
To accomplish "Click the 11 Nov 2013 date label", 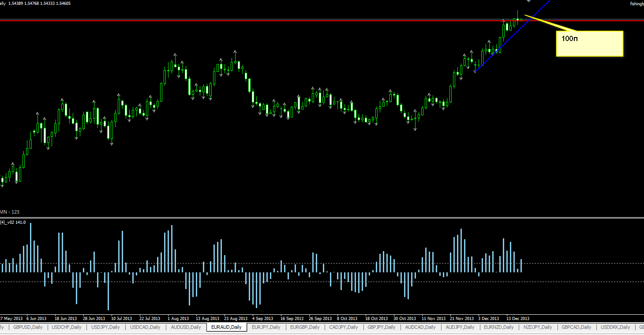I will coord(434,318).
